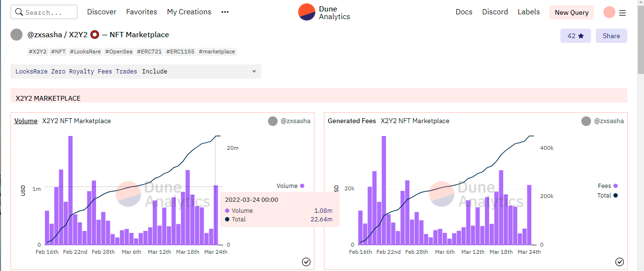This screenshot has width=644, height=271.
Task: Click the #LooksRare tag
Action: point(85,52)
